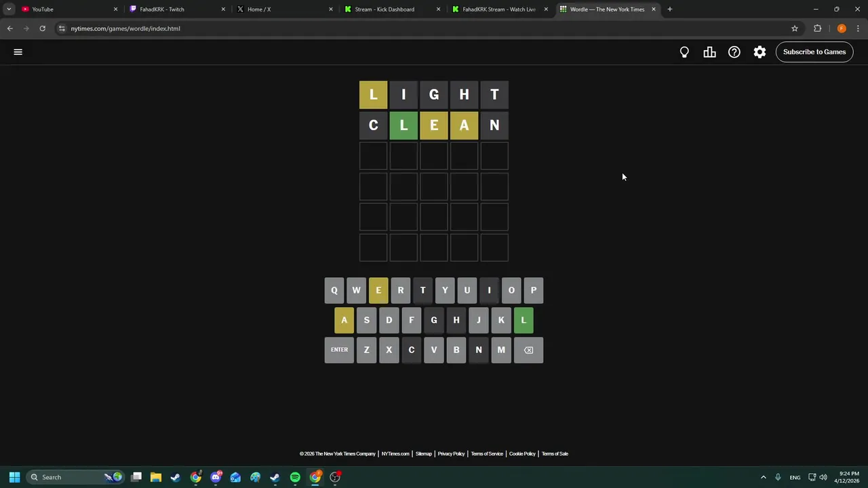Submit the guess with the ENTER key

(x=339, y=350)
